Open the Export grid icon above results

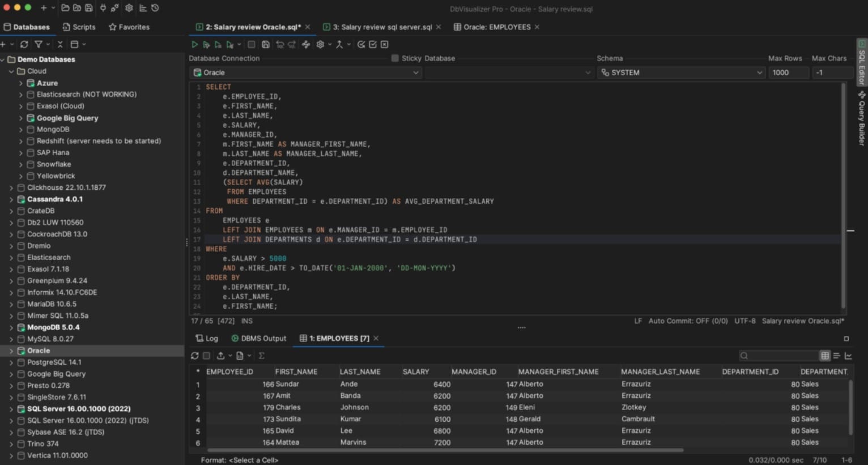[222, 355]
